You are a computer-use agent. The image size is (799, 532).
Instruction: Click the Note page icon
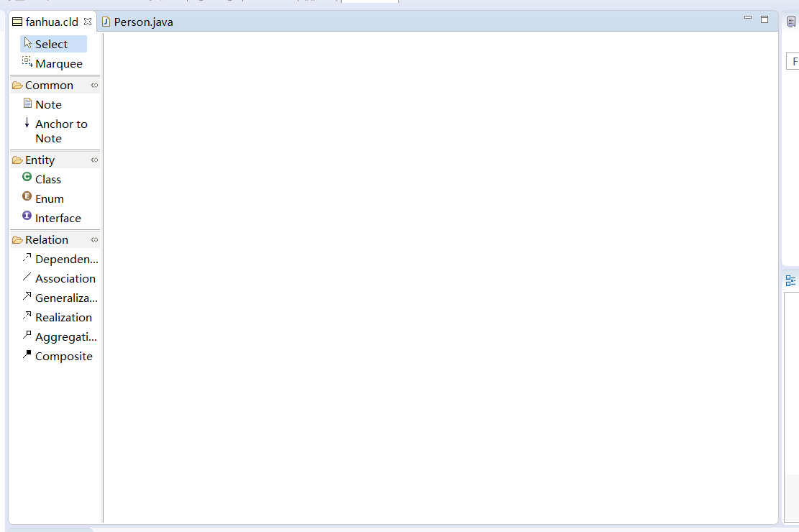coord(27,103)
